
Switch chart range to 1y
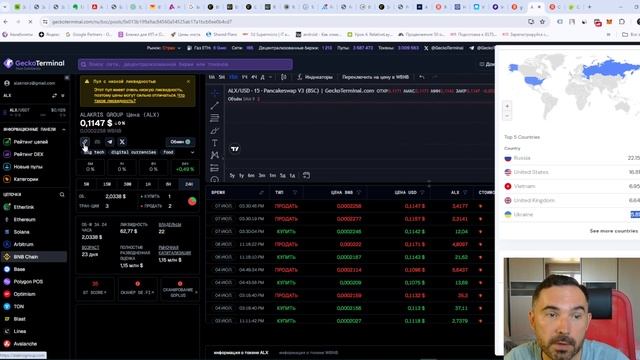point(241,176)
